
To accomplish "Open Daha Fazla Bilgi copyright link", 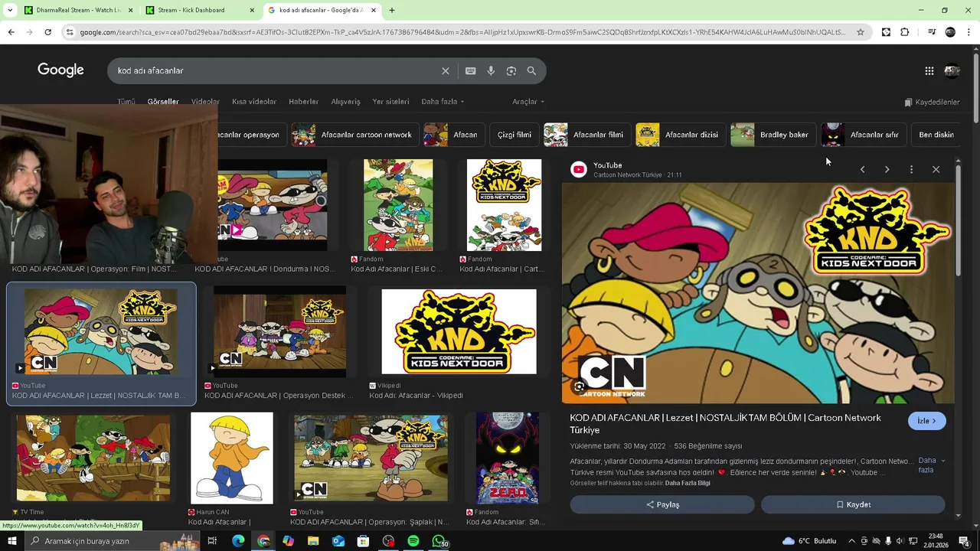I will [688, 483].
